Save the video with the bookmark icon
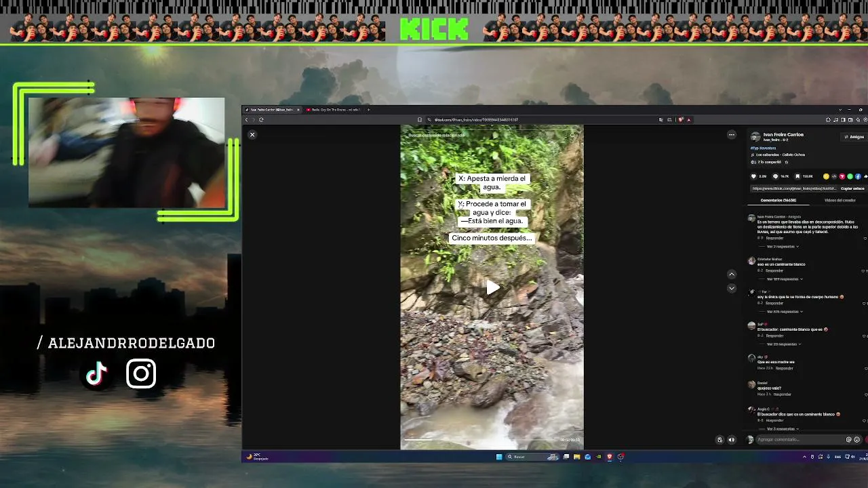Screen dimensions: 868x488 797,176
